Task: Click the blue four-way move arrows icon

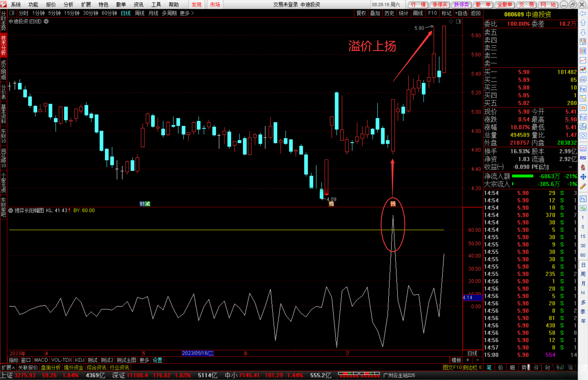Action: pos(583,177)
